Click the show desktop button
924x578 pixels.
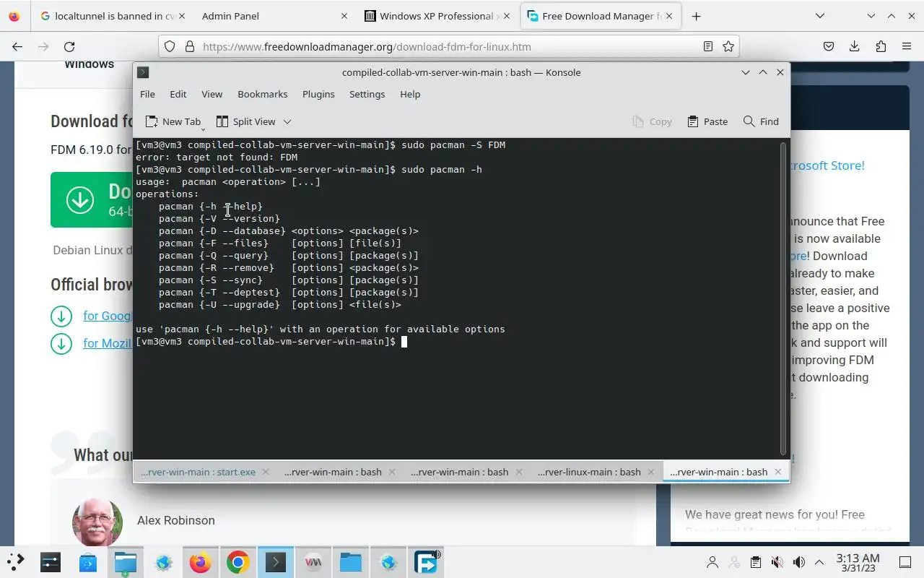click(x=905, y=562)
